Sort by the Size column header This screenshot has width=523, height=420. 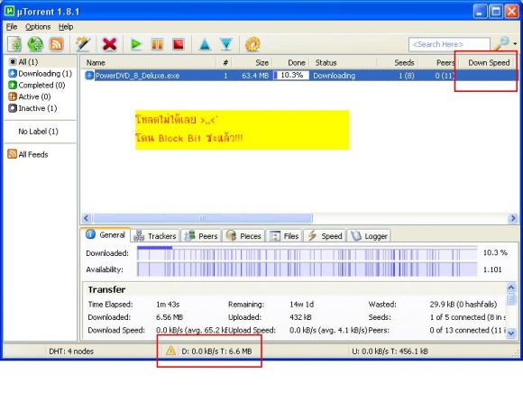tap(253, 63)
